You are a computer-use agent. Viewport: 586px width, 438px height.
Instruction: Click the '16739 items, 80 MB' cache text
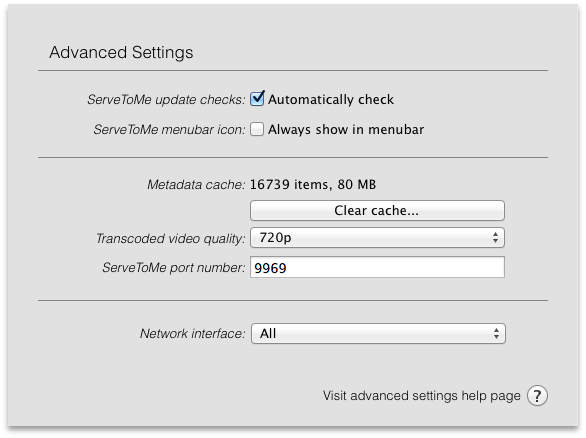click(x=313, y=185)
